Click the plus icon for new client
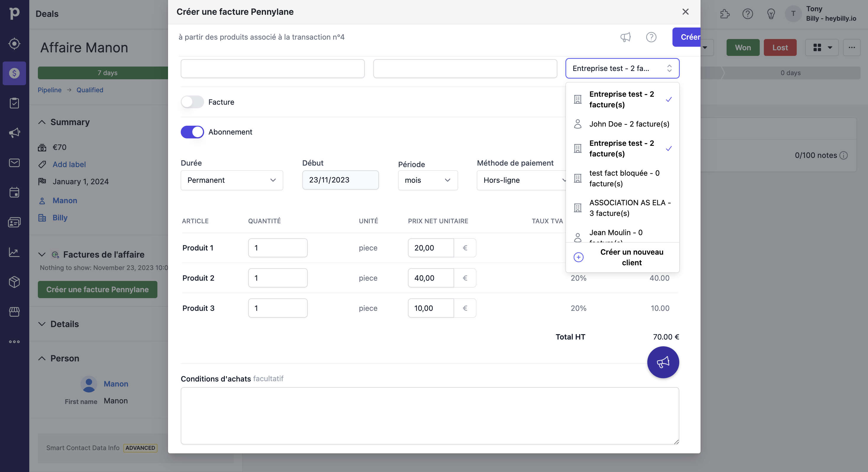The width and height of the screenshot is (868, 472). pyautogui.click(x=578, y=257)
